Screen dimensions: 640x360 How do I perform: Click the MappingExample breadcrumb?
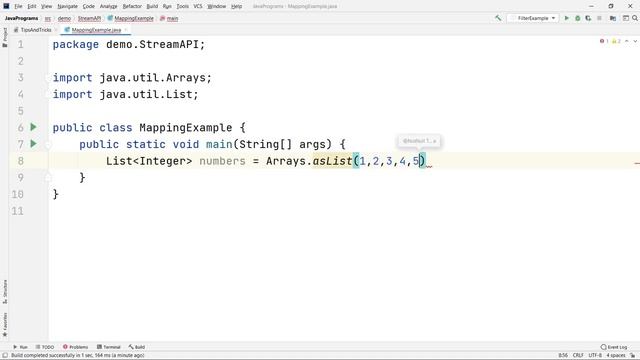[131, 18]
